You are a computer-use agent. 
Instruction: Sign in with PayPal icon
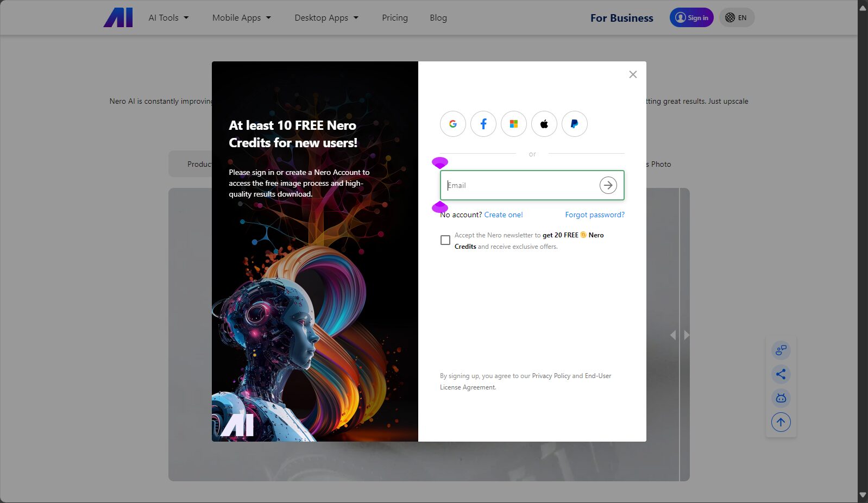point(575,124)
